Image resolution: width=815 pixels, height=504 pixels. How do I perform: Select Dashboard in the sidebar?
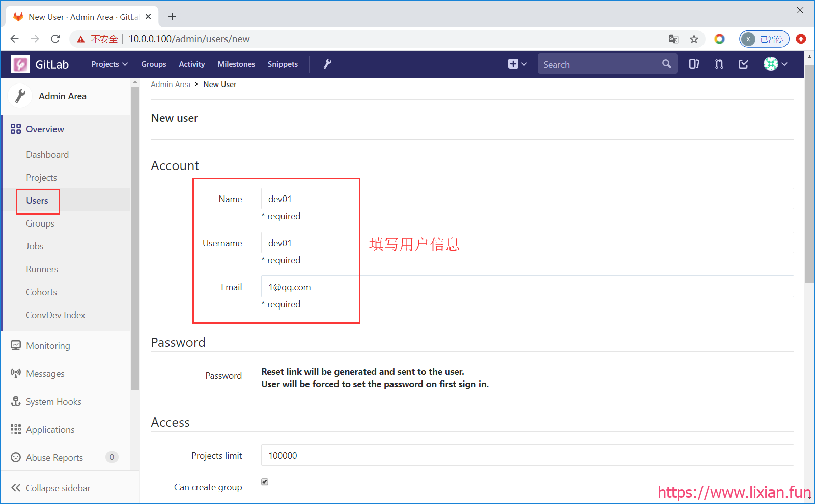point(47,155)
